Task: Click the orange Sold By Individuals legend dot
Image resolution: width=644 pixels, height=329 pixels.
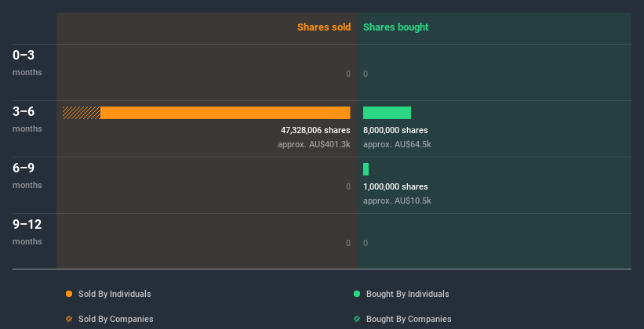Action: pos(69,294)
